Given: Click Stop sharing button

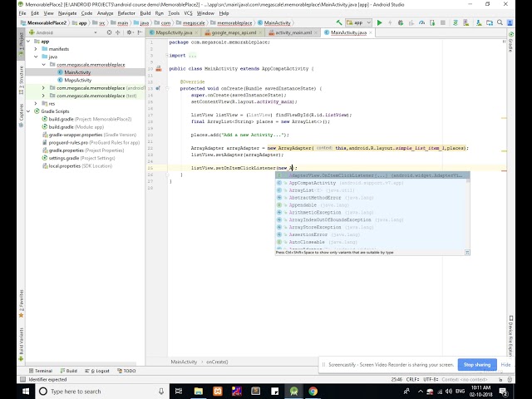Looking at the screenshot, I should 477,365.
